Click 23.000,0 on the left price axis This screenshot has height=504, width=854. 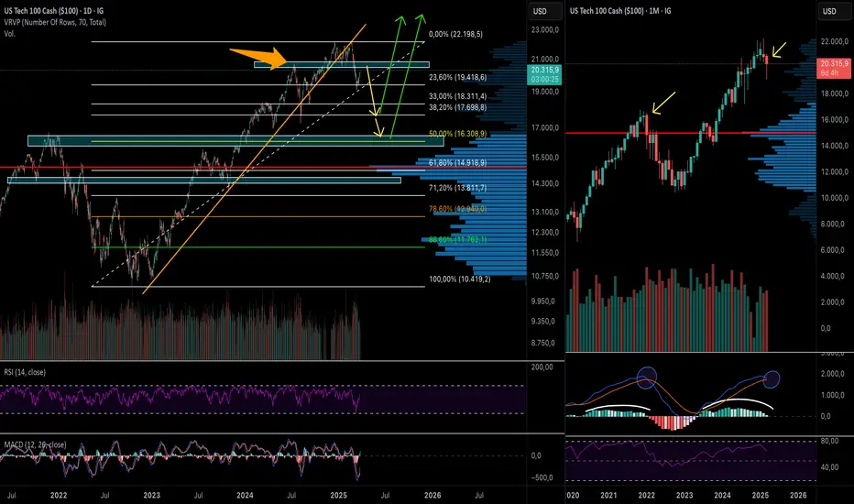[x=545, y=30]
